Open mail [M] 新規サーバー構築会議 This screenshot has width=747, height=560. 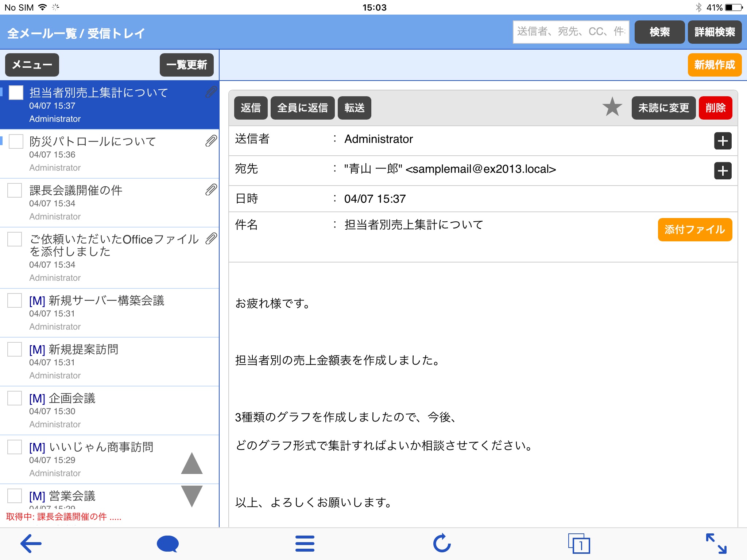coord(109,313)
